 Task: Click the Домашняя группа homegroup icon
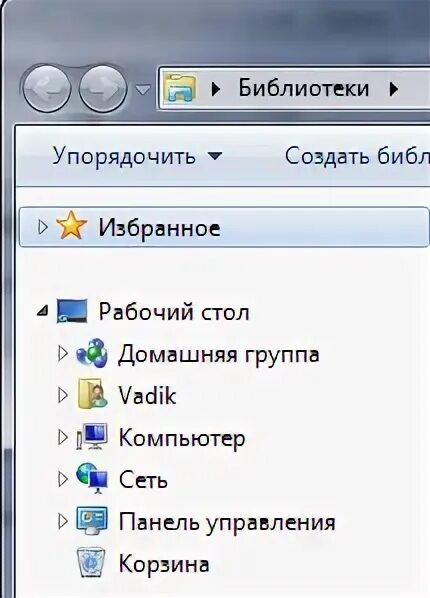point(92,354)
